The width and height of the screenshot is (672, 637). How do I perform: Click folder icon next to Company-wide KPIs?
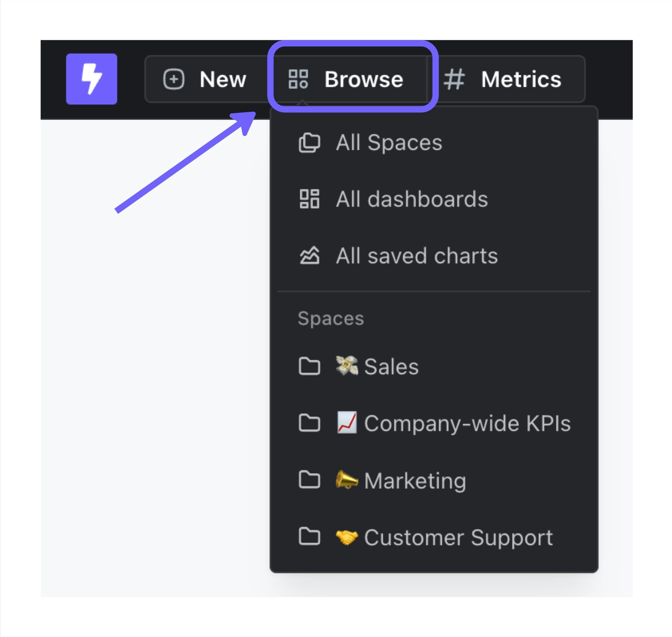309,423
